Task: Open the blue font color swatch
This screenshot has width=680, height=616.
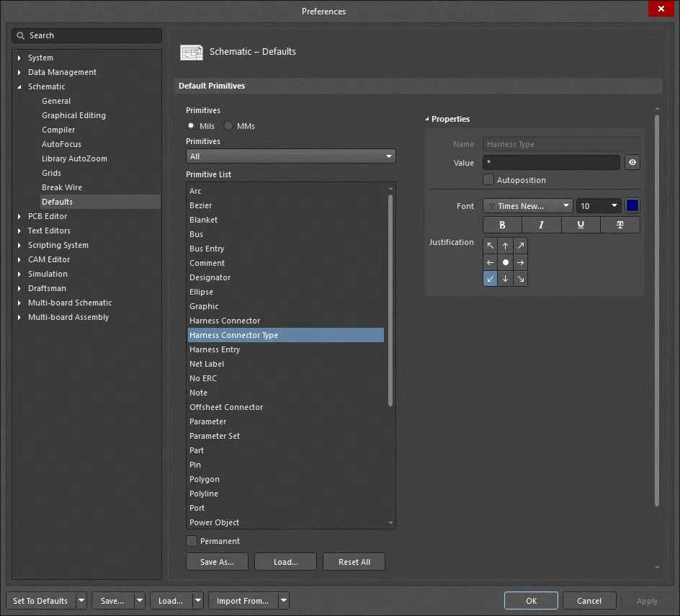Action: pyautogui.click(x=632, y=206)
